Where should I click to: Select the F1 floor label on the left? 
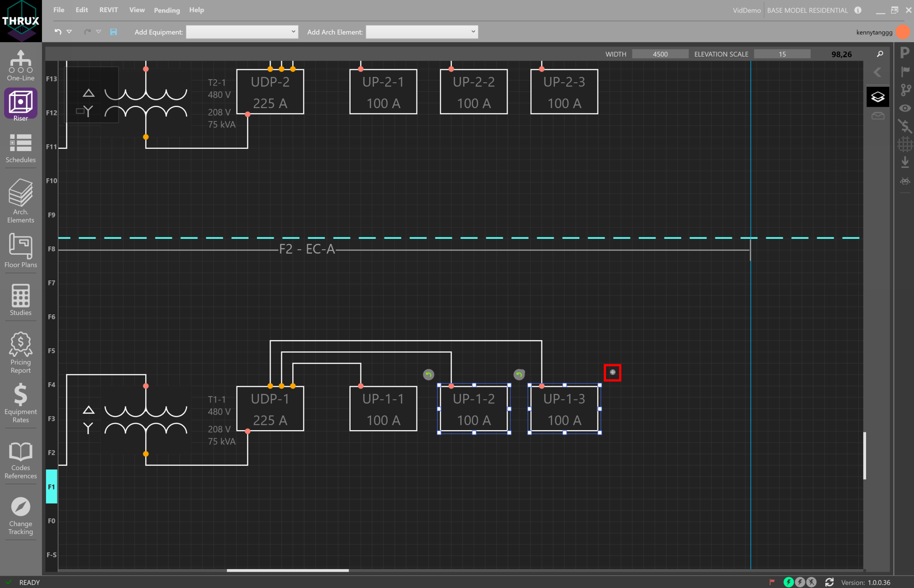pos(51,487)
